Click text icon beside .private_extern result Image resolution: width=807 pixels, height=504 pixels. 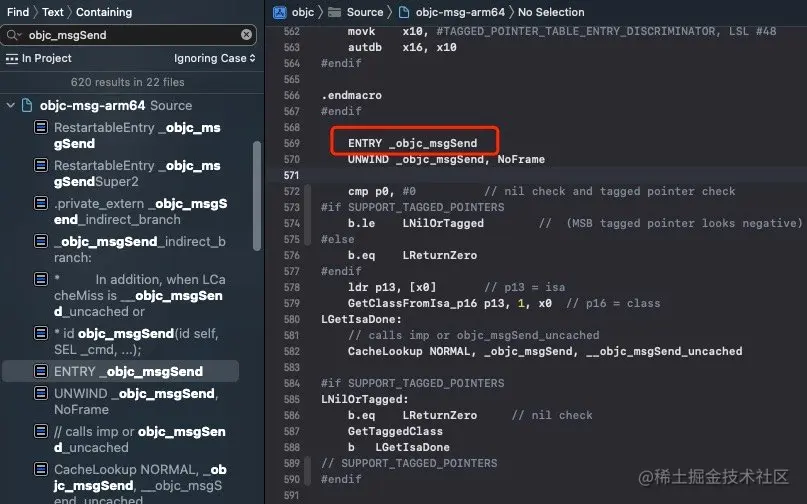pyautogui.click(x=41, y=203)
